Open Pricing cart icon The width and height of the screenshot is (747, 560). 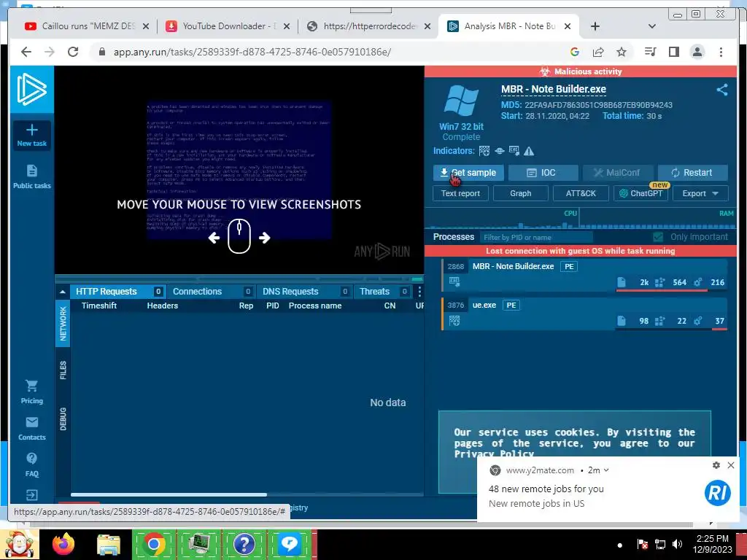32,385
